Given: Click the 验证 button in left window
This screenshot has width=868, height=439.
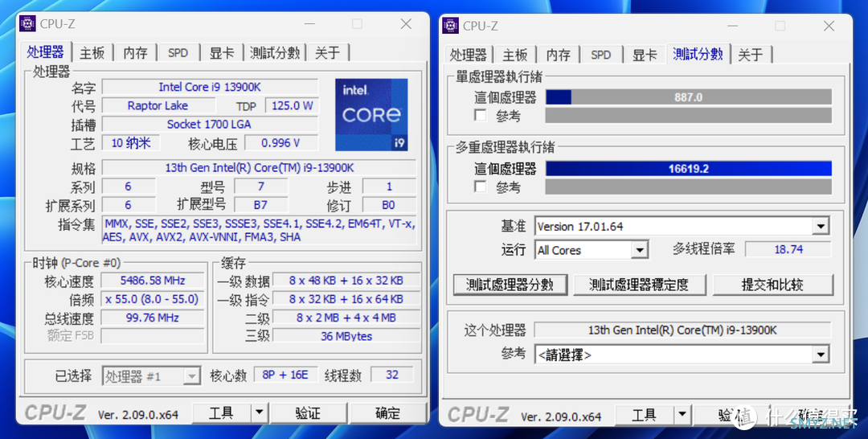Looking at the screenshot, I should tap(308, 413).
